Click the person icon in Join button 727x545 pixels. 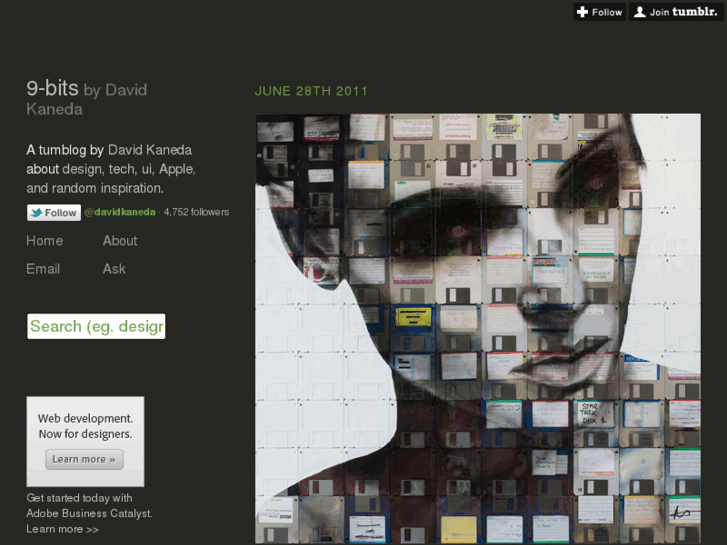[640, 12]
